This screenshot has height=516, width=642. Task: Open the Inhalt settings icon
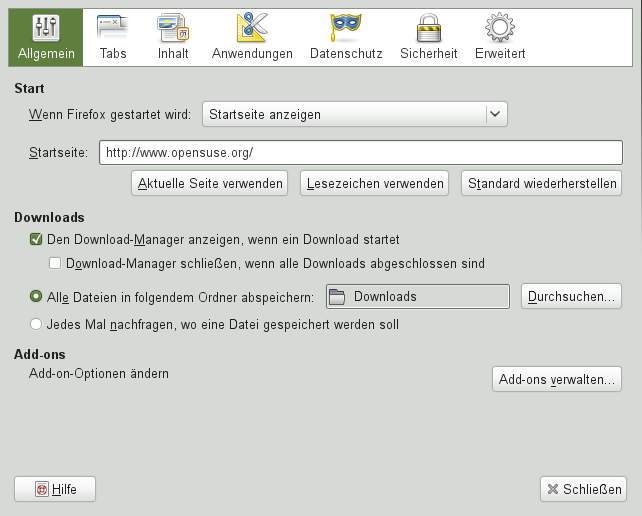pos(173,28)
